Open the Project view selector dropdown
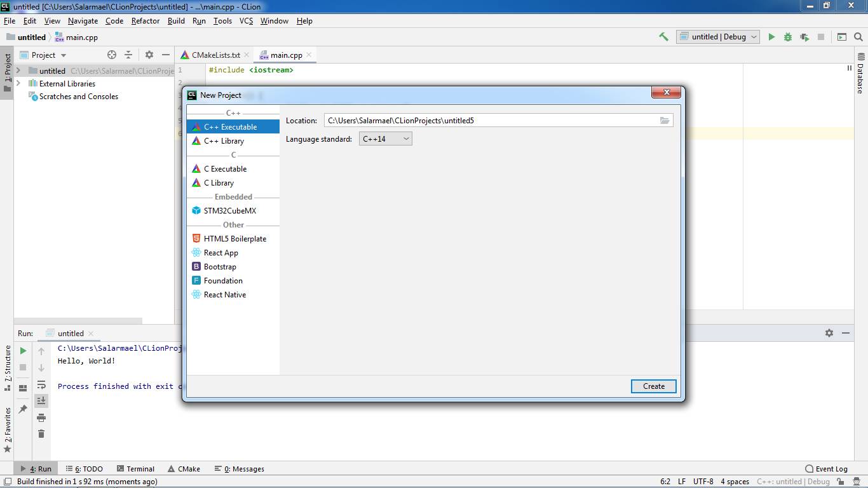The width and height of the screenshot is (868, 488). click(x=43, y=55)
